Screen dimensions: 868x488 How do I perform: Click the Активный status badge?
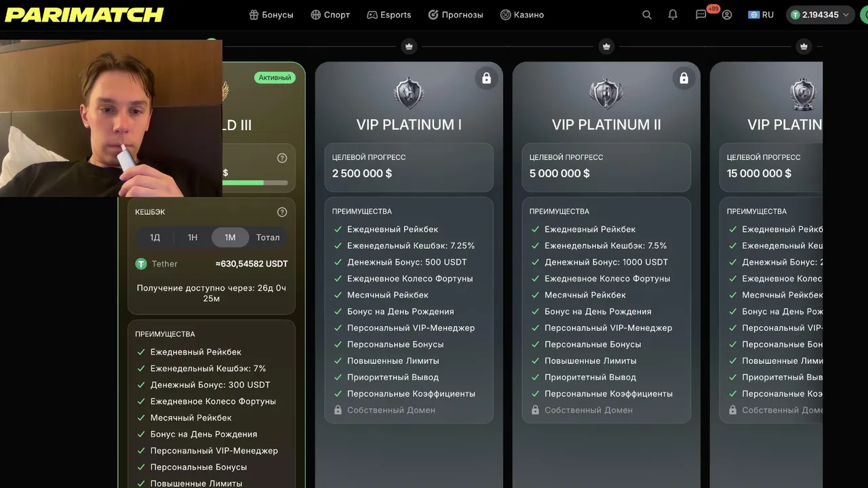pyautogui.click(x=275, y=77)
